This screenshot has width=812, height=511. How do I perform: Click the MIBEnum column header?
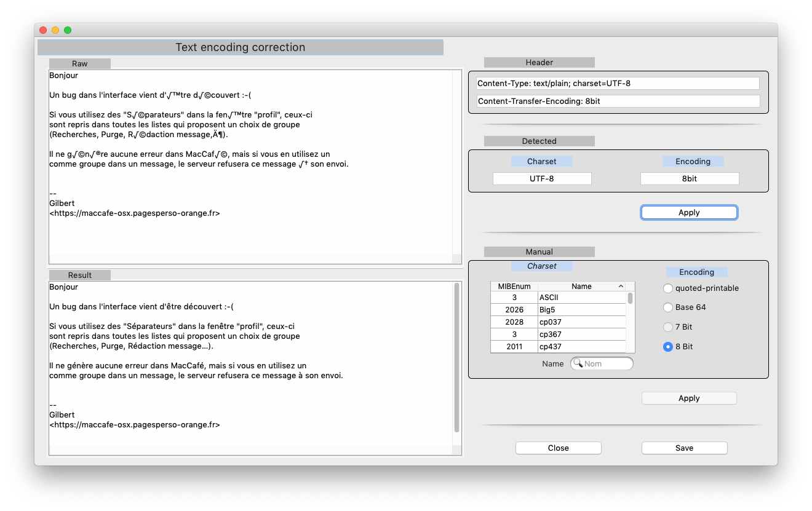(x=514, y=287)
